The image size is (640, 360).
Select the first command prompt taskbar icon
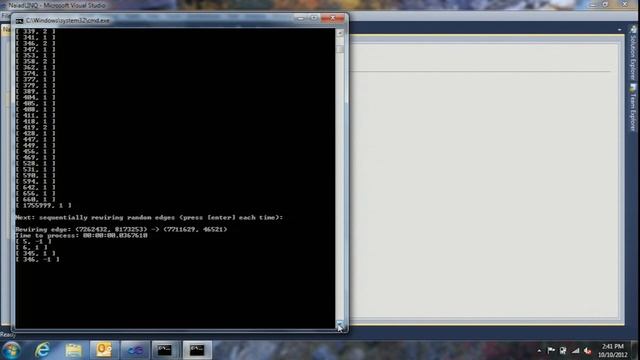click(165, 350)
